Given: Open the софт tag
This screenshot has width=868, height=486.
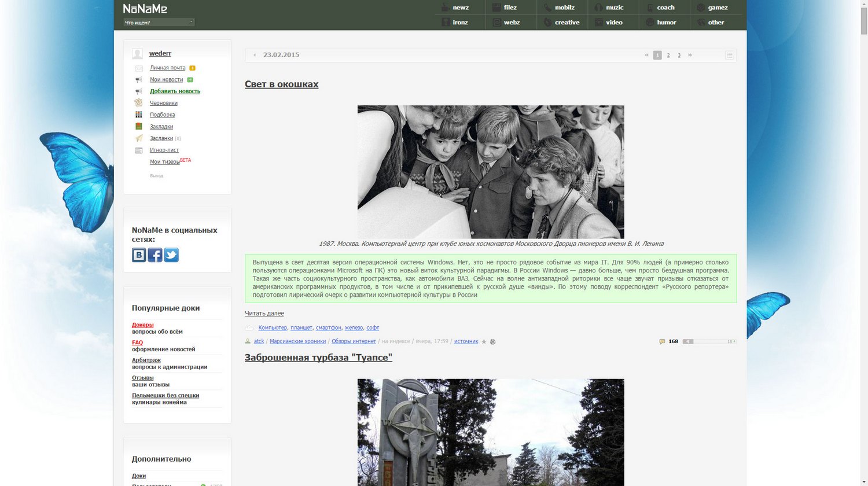Looking at the screenshot, I should [x=373, y=327].
